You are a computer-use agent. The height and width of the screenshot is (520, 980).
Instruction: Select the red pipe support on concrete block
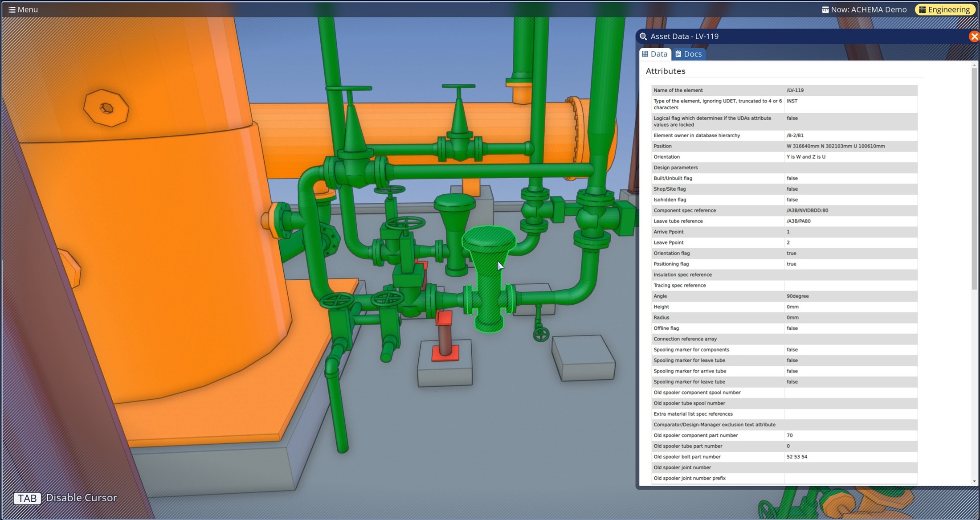(444, 336)
